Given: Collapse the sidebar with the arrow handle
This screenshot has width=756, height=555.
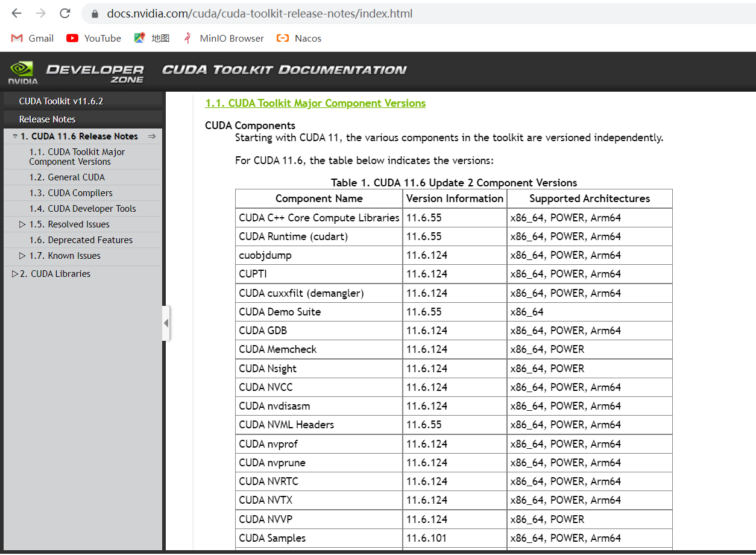Looking at the screenshot, I should [167, 323].
